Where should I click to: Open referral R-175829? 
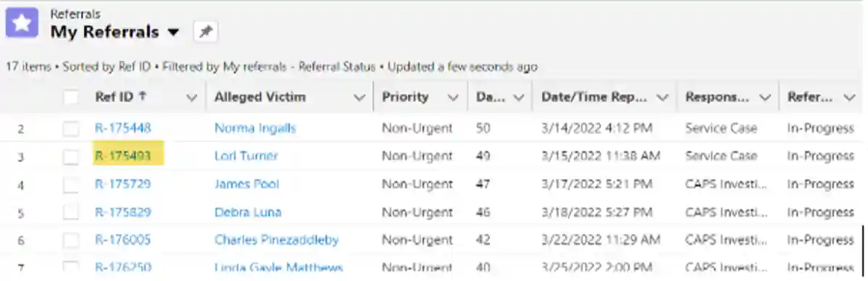pyautogui.click(x=123, y=212)
